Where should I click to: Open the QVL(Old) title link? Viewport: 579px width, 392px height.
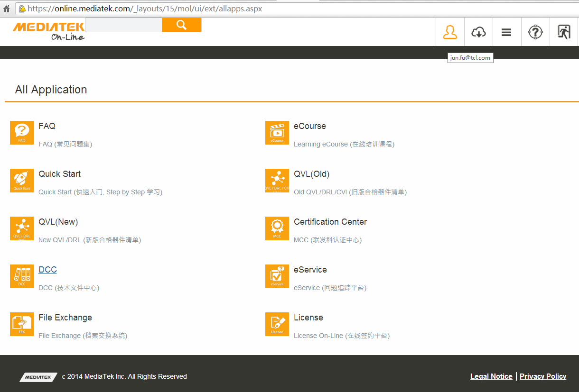click(312, 174)
